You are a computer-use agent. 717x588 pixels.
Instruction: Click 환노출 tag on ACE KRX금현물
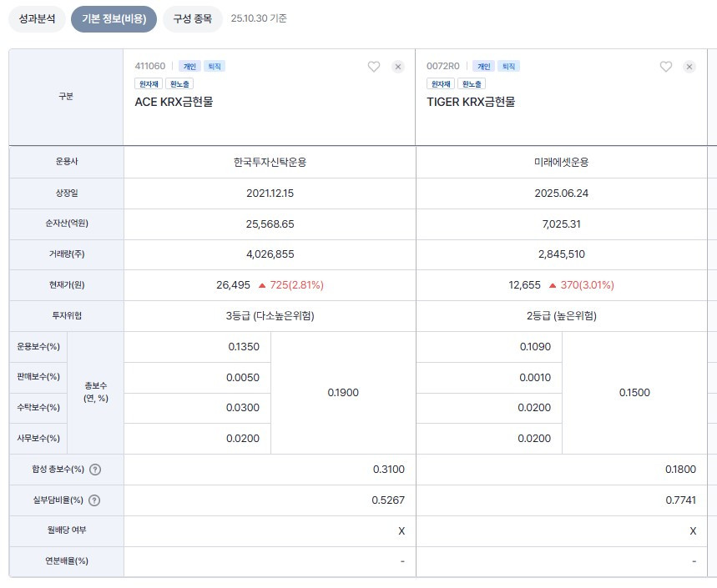click(179, 84)
